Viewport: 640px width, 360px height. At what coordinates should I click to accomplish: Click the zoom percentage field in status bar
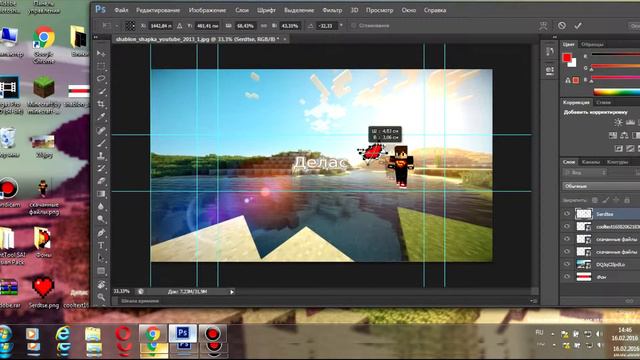[x=122, y=291]
